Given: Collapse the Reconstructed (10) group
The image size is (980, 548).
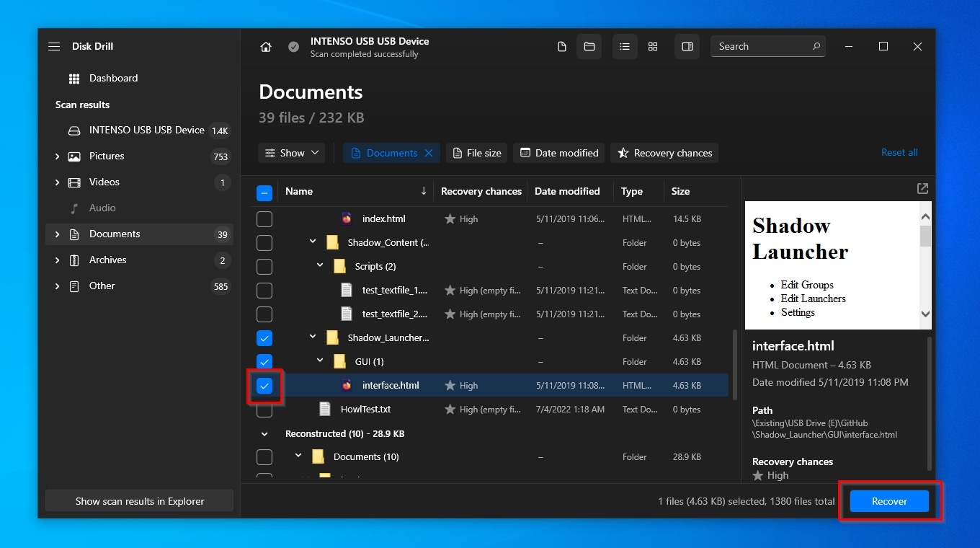Looking at the screenshot, I should (264, 434).
